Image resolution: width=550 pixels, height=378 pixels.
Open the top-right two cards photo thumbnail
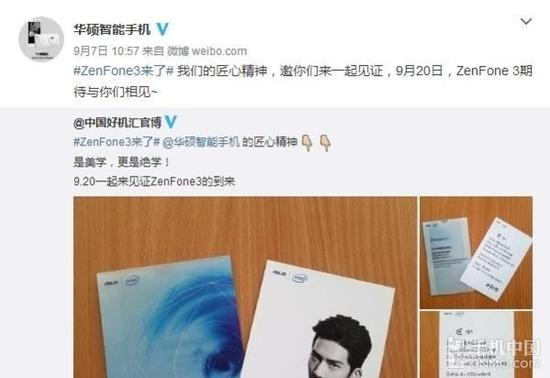coord(476,252)
